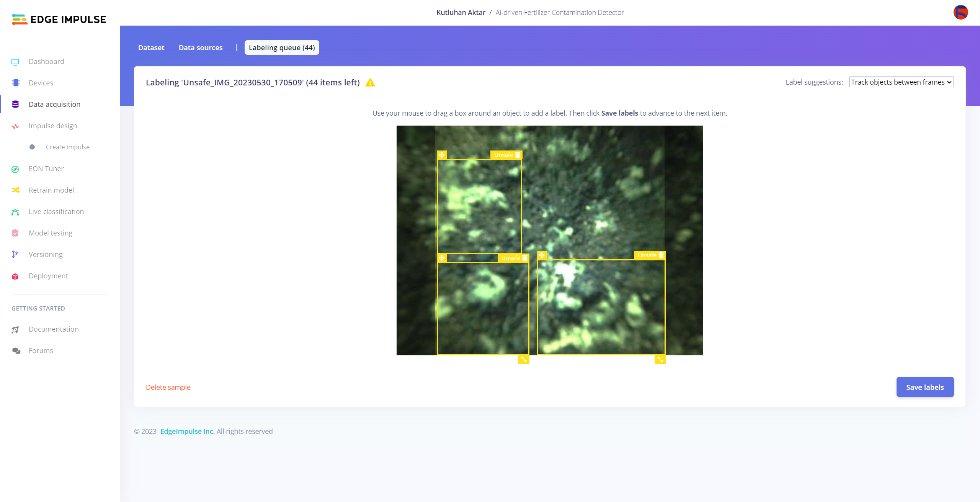
Task: Open user avatar menu
Action: (960, 12)
